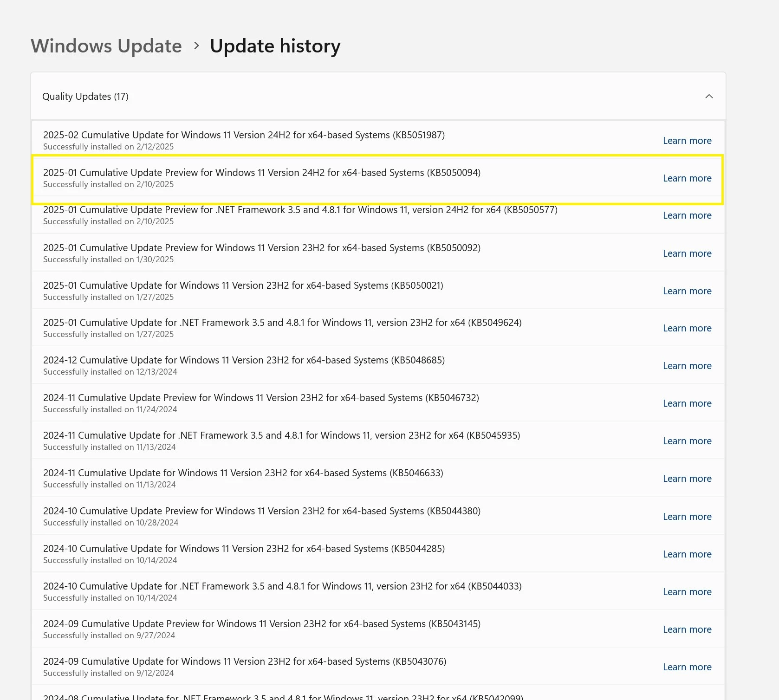
Task: Select the 2024-09 Update Preview KB5043145 title
Action: point(262,624)
